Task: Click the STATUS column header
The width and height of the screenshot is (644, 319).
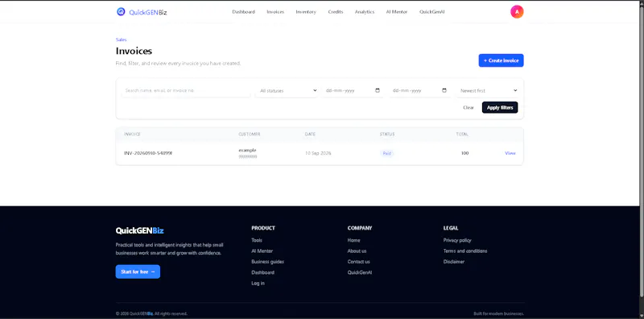Action: [387, 135]
